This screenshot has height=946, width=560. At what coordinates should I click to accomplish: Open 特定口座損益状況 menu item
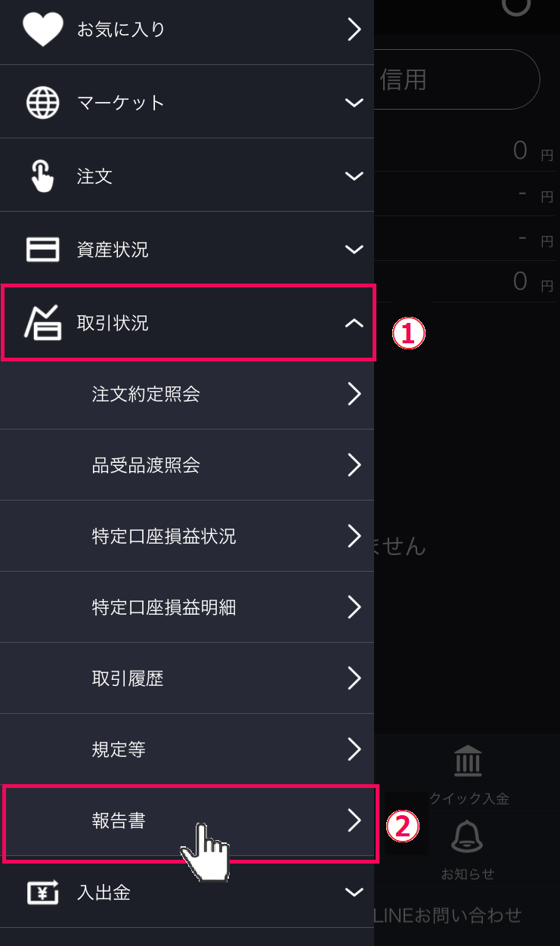187,536
